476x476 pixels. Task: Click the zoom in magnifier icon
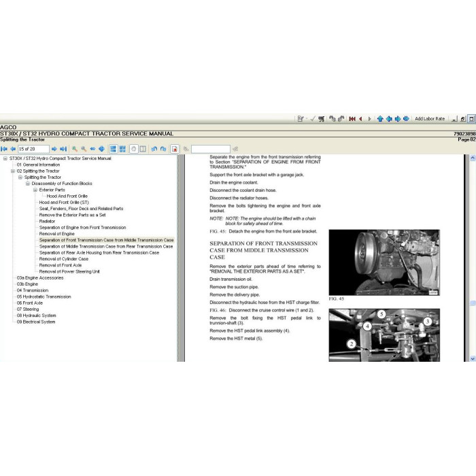click(x=74, y=149)
